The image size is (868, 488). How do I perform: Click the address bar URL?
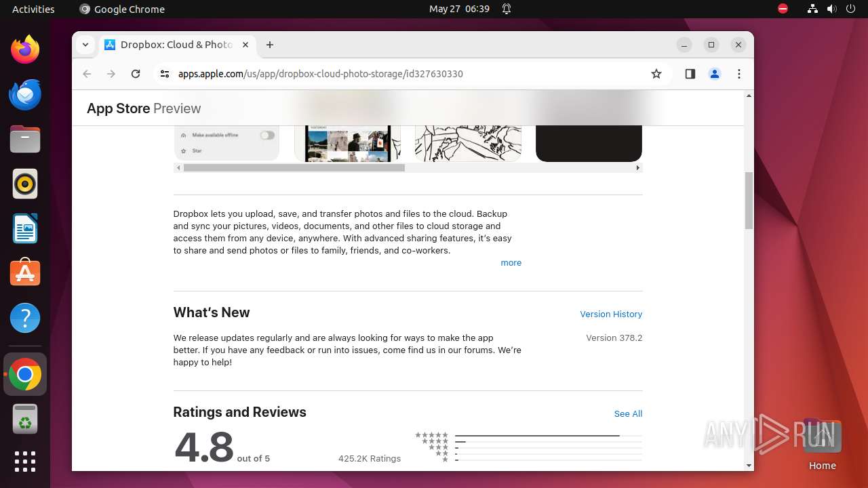coord(320,74)
